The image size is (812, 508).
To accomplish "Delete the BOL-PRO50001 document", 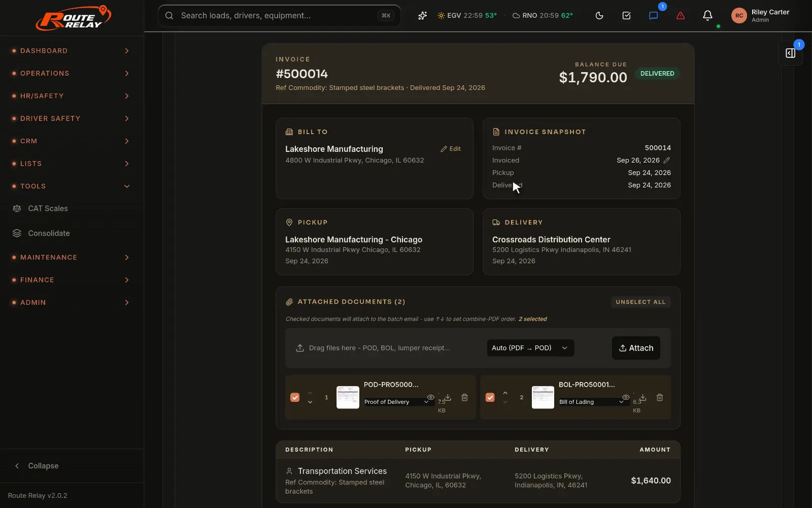I will click(x=660, y=397).
